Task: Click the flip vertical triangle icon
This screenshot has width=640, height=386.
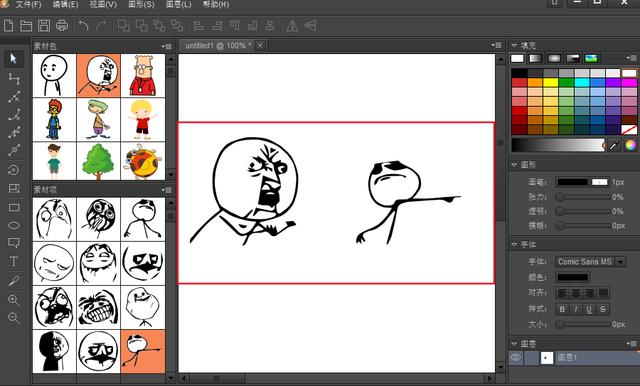Action: pyautogui.click(x=310, y=26)
